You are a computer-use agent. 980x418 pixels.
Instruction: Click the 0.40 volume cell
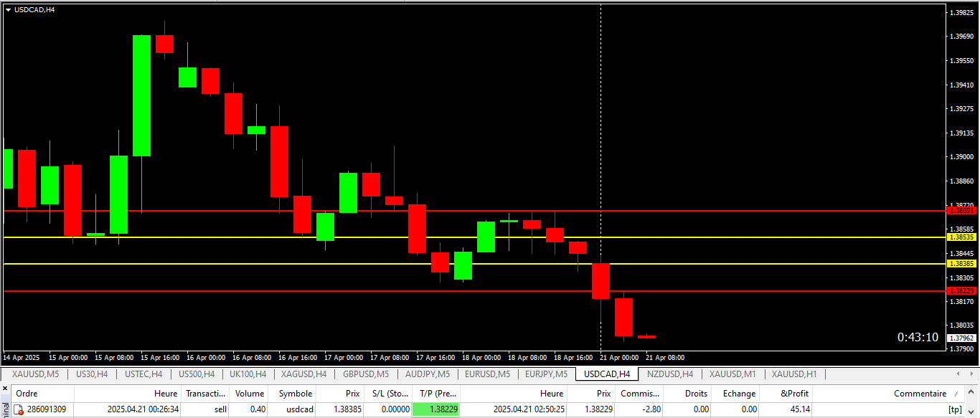[258, 409]
